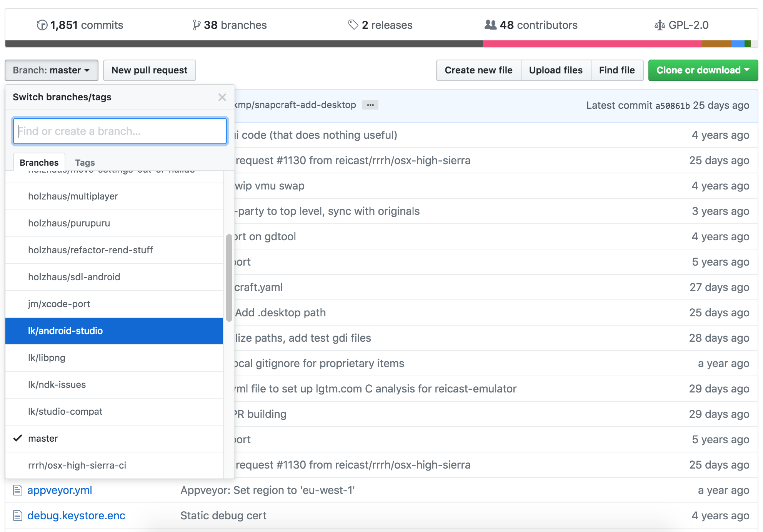The image size is (763, 532).
Task: Close the Switch branches/tags popup
Action: (222, 97)
